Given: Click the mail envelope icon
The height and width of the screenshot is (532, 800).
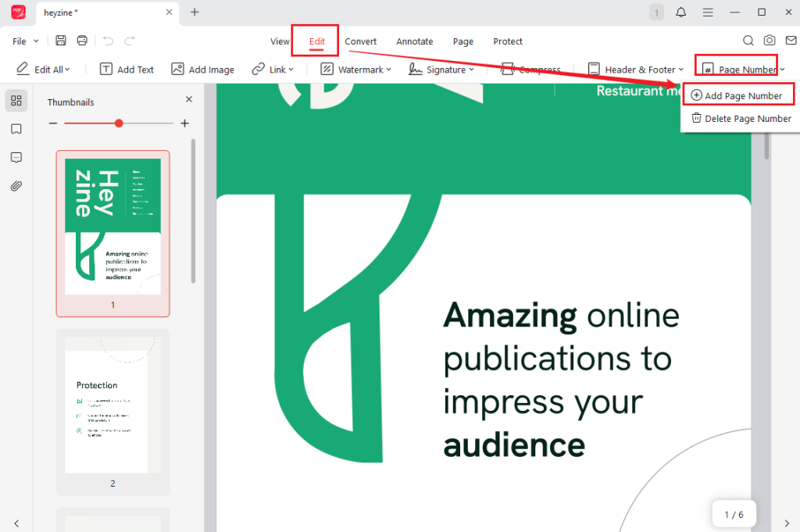Looking at the screenshot, I should 791,41.
